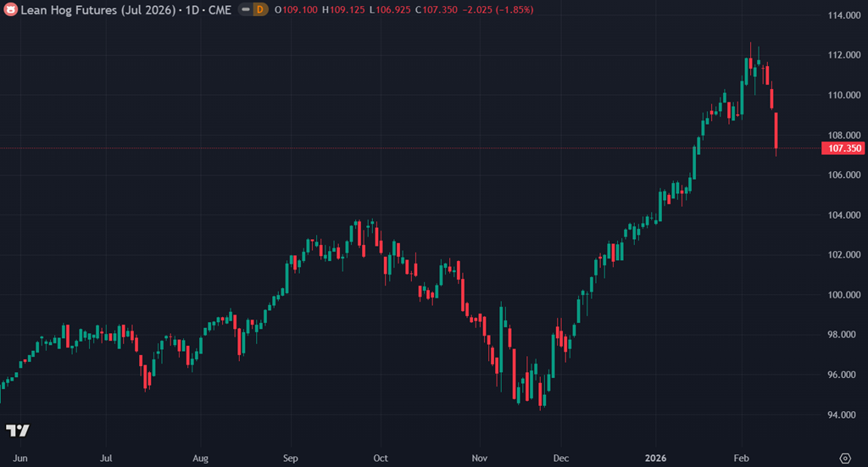Click the open price value O109.100

(x=299, y=9)
